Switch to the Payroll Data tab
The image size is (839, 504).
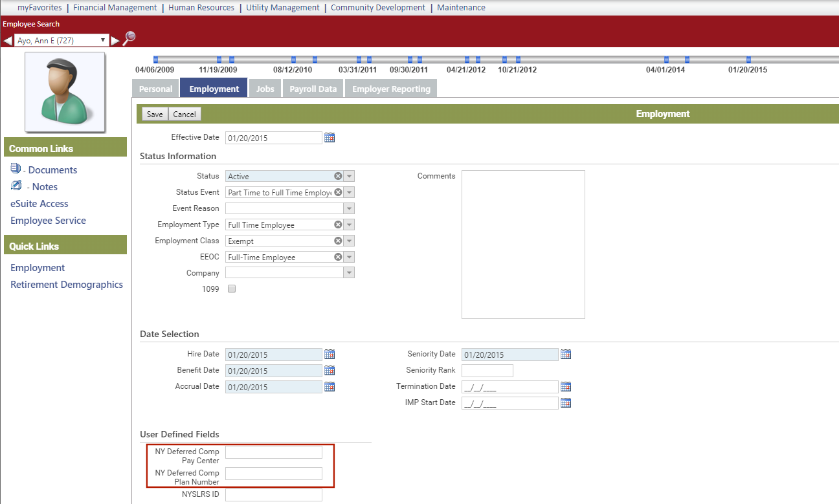[x=313, y=89]
